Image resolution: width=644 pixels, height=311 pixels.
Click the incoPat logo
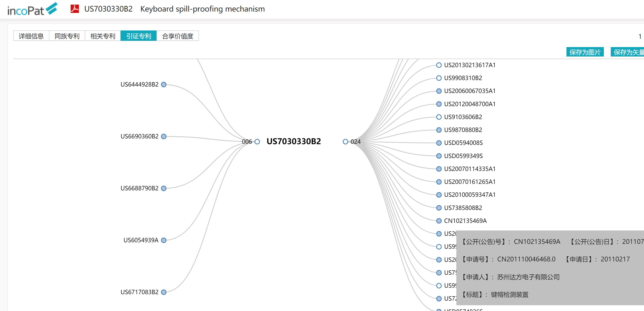(x=33, y=9)
